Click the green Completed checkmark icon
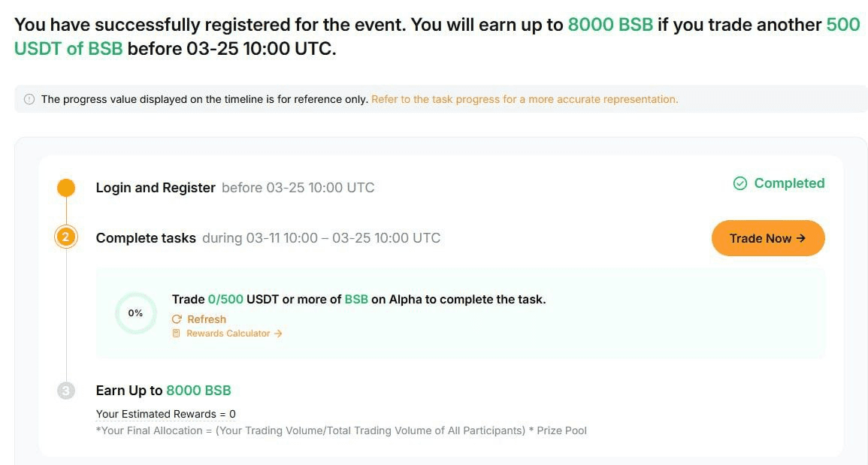Viewport: 868px width, 465px height. 740,183
